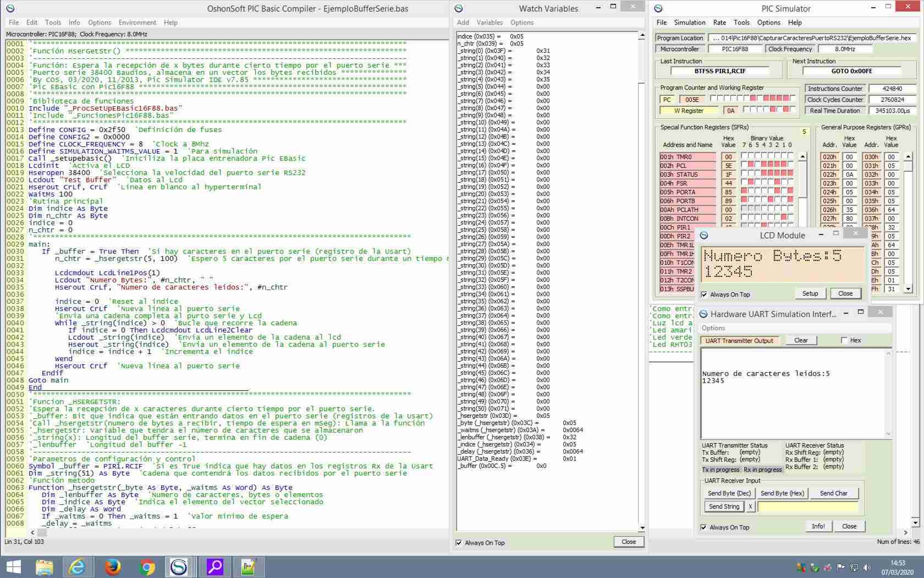Toggle Always On Top in LCD Module

704,295
